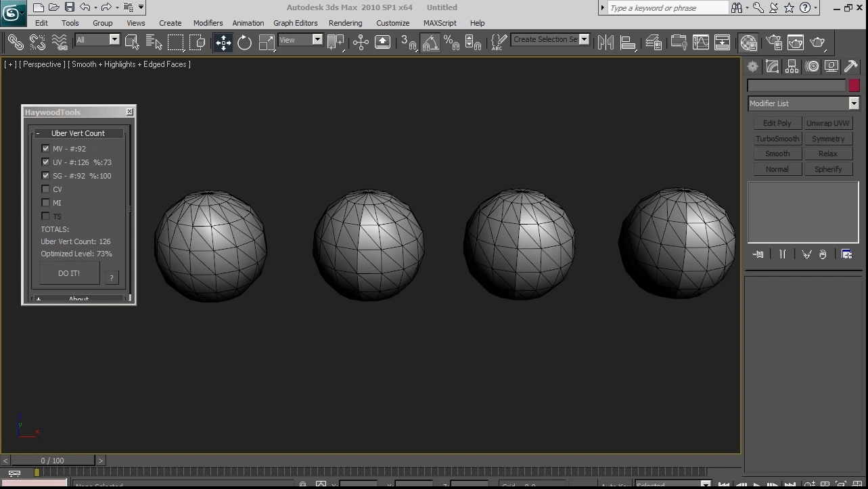This screenshot has height=489, width=868.
Task: Click the TurboSmooth modifier button
Action: 777,139
